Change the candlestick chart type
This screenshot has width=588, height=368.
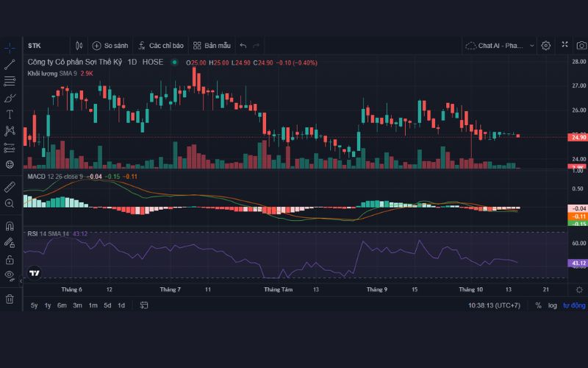pyautogui.click(x=79, y=46)
